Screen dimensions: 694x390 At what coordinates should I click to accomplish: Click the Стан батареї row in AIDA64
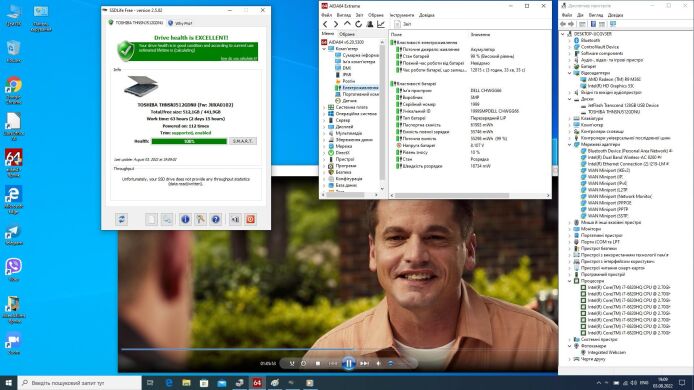pyautogui.click(x=469, y=56)
